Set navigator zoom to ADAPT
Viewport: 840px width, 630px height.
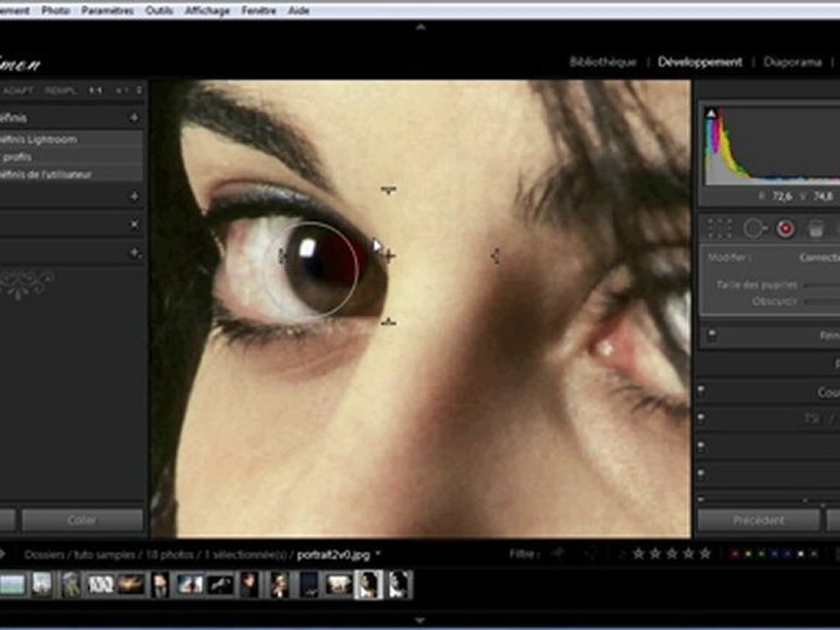point(18,90)
